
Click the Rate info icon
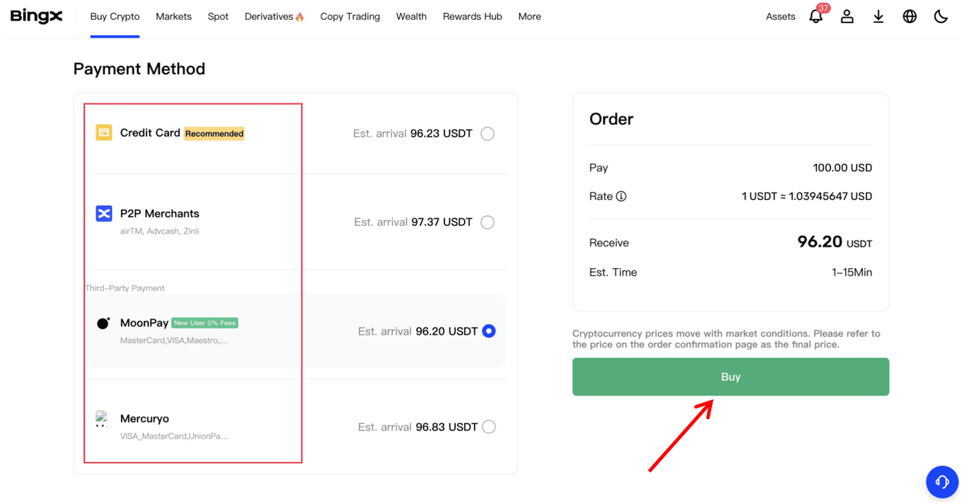621,196
